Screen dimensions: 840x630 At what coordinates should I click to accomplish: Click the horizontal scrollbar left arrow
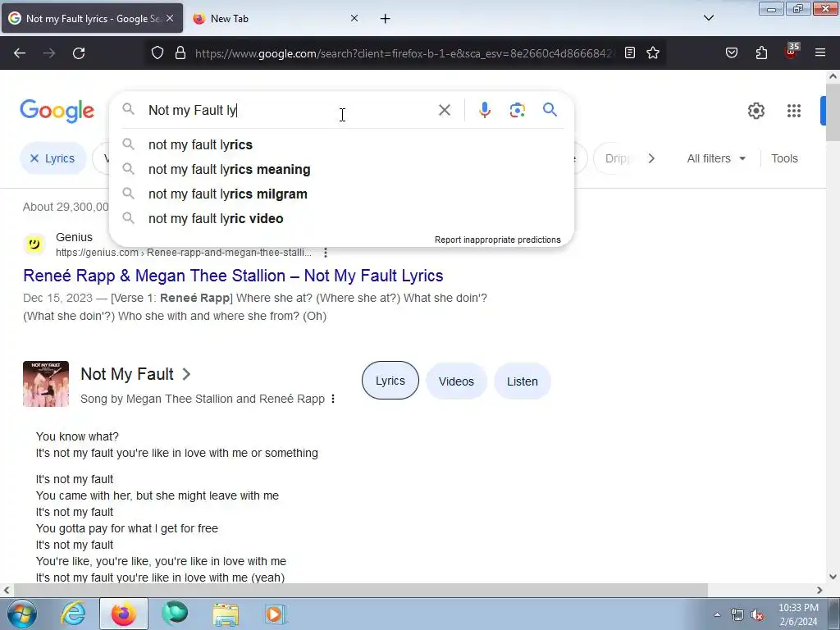[7, 591]
